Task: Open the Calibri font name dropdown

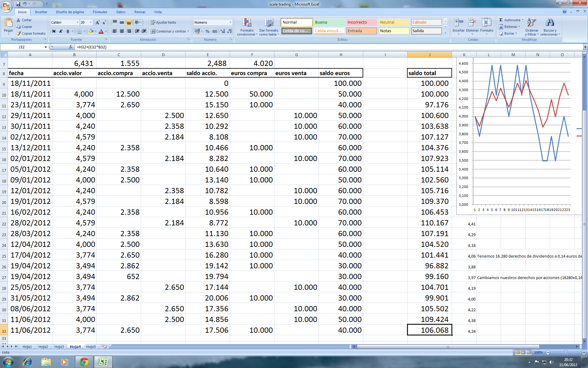Action: pyautogui.click(x=77, y=22)
